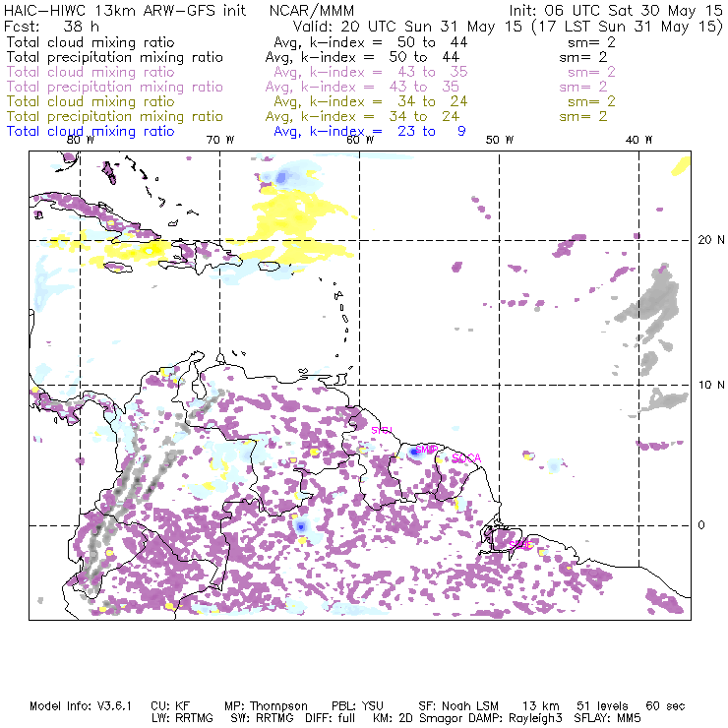The image size is (728, 728).
Task: Select 'Valid: 20 UTC Sun 31 May 15'
Action: [407, 27]
